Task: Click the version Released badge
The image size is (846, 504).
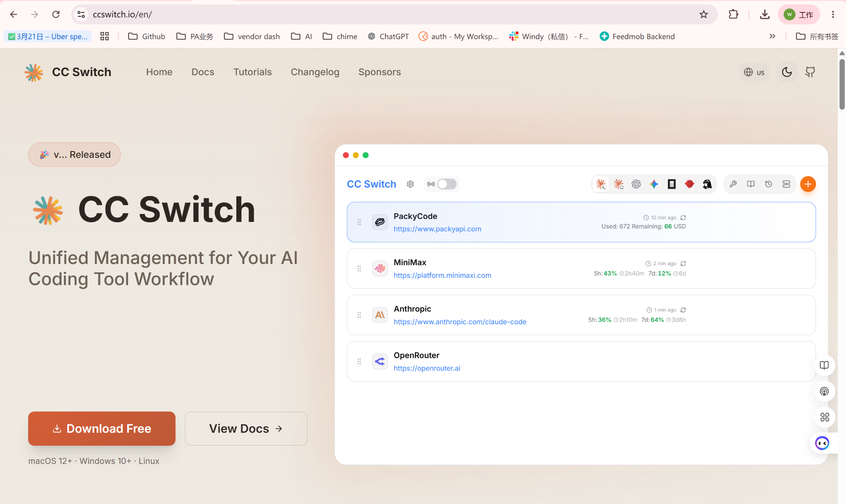Action: point(74,155)
